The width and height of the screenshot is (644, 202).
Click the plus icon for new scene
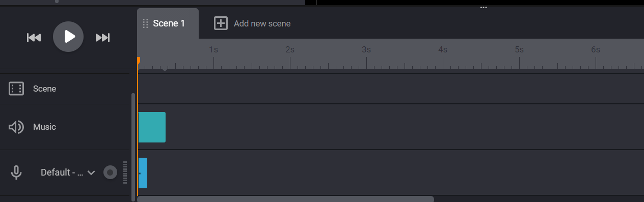tap(221, 23)
